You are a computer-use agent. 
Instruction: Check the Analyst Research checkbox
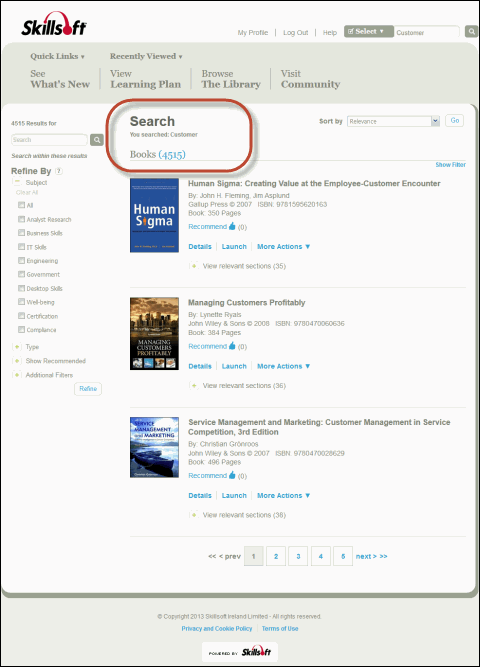click(x=21, y=219)
